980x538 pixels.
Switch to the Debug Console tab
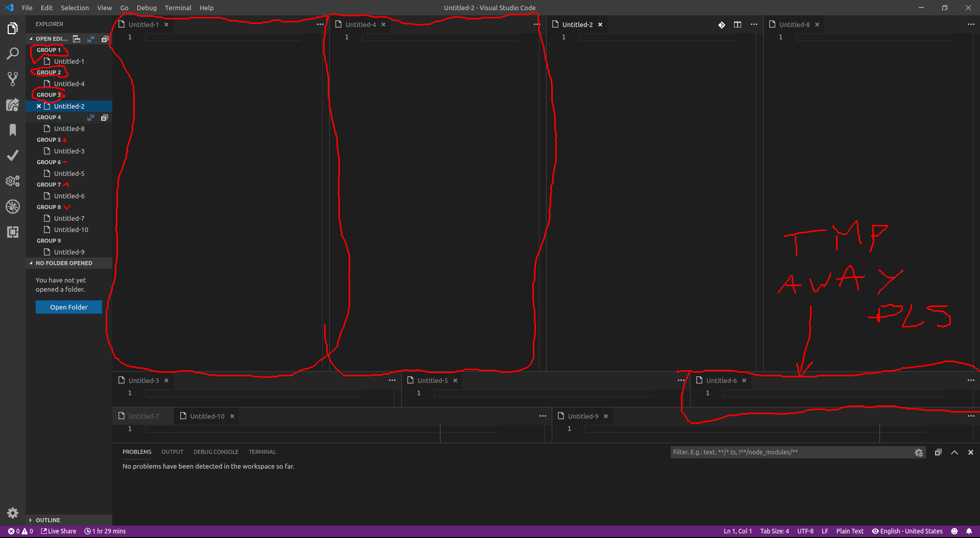(x=216, y=452)
